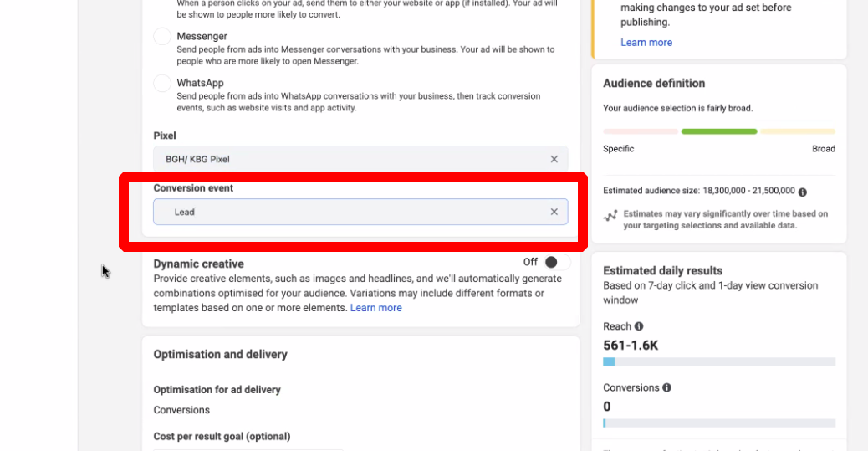Click Learn more under the publishing notice

point(646,43)
